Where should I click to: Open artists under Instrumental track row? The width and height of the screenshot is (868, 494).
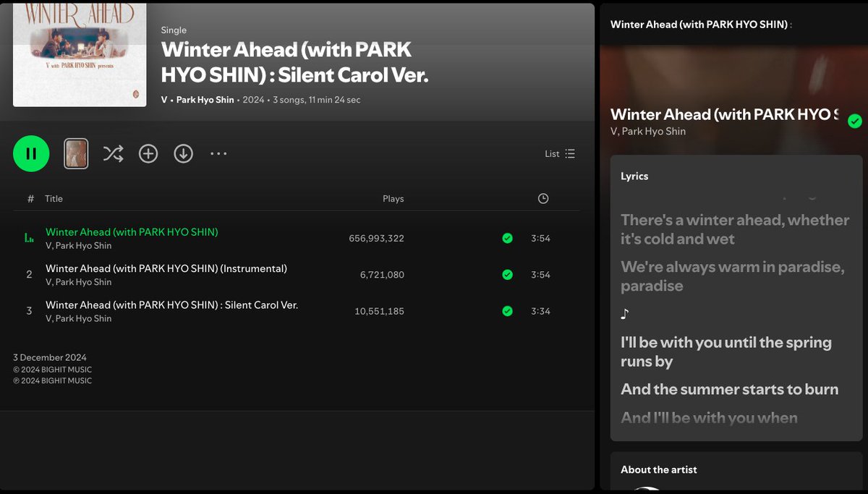[x=79, y=282]
